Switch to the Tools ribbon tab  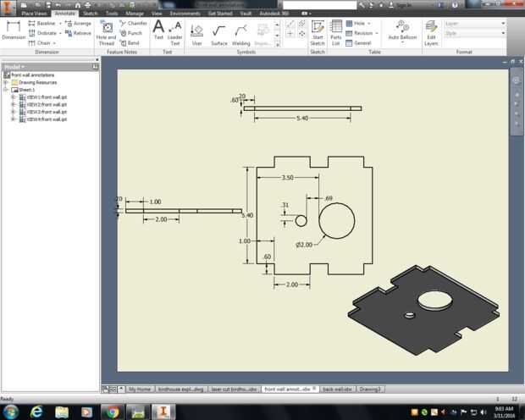(112, 14)
